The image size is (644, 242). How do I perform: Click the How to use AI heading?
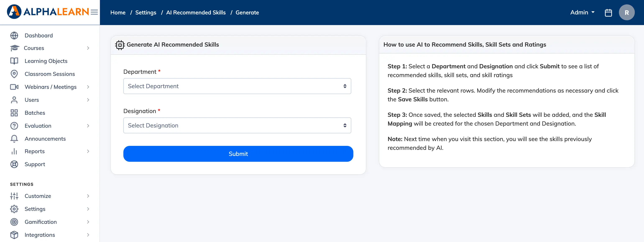(x=465, y=45)
